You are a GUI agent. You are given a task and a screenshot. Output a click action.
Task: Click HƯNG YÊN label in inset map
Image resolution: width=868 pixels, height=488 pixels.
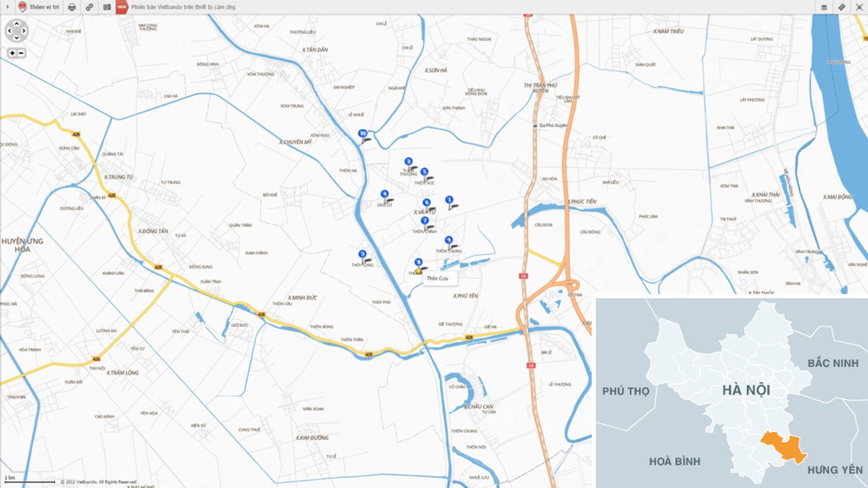[x=836, y=470]
